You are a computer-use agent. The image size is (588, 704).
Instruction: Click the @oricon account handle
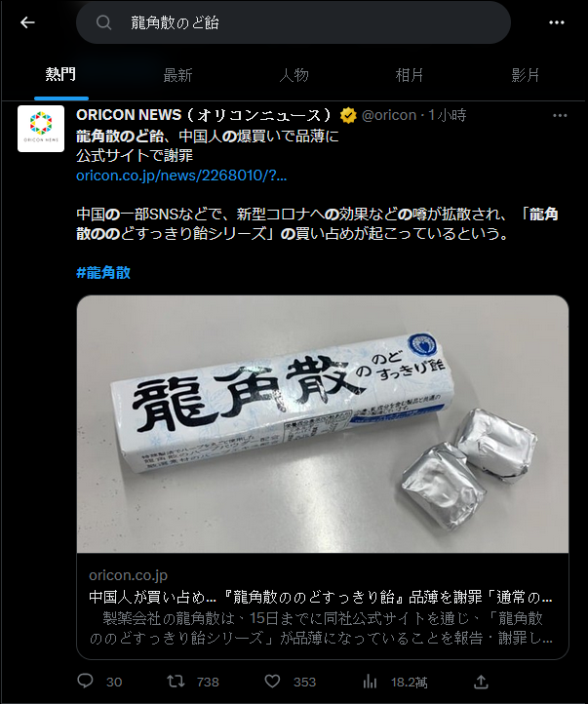389,115
